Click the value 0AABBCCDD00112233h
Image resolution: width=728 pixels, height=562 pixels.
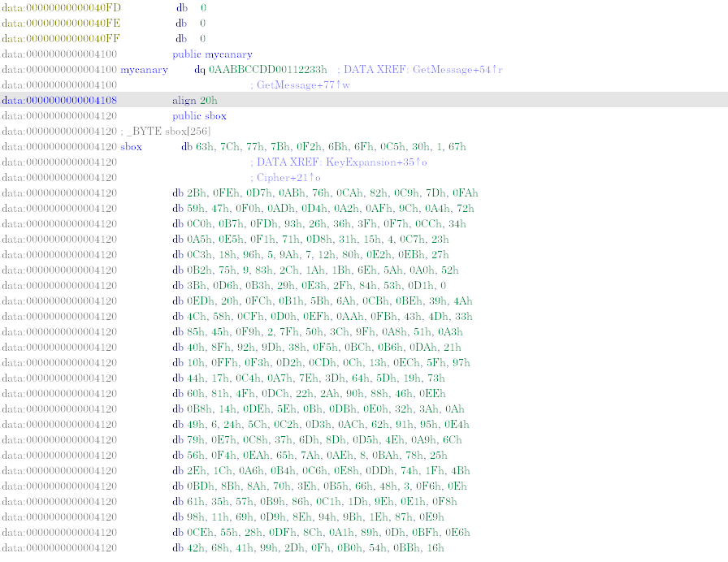click(x=268, y=70)
